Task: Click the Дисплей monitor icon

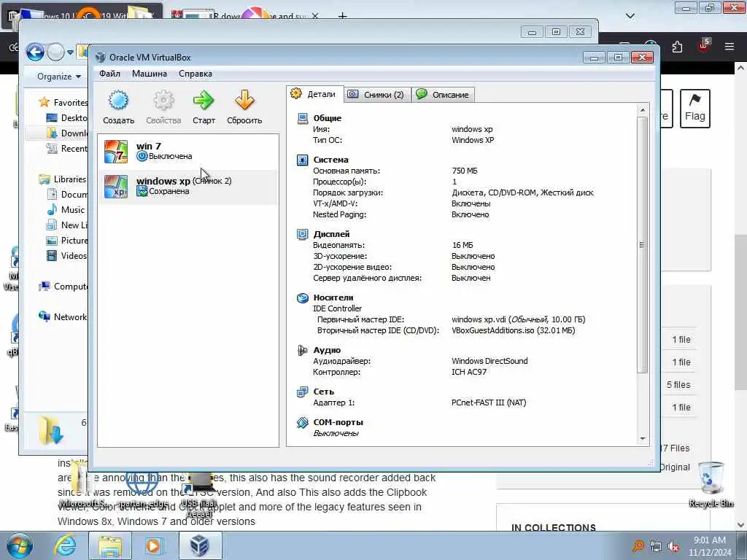Action: tap(303, 234)
